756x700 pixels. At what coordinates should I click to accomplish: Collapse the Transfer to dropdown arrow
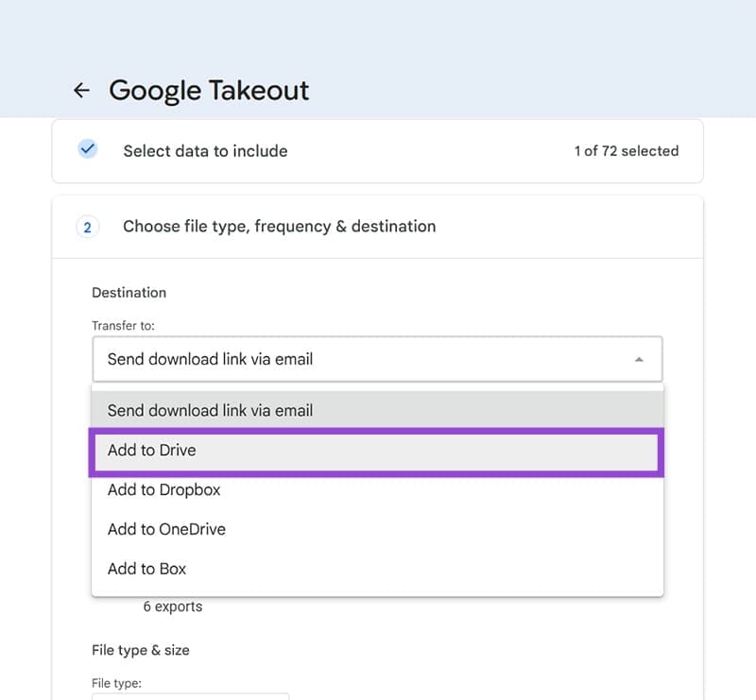click(x=639, y=360)
